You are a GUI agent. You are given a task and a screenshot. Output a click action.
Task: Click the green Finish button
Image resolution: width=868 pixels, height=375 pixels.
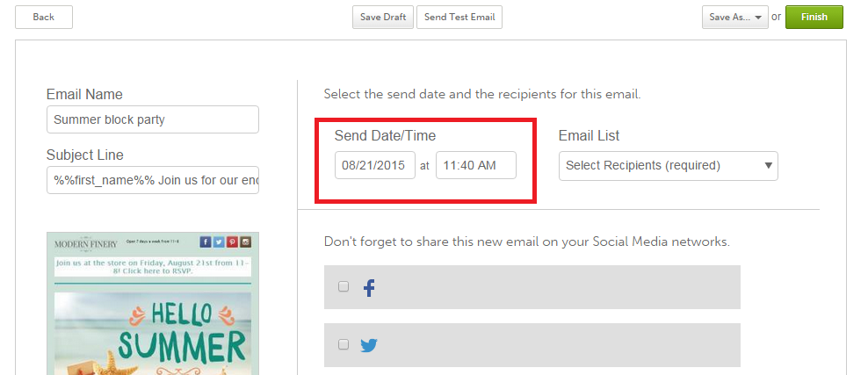pos(814,17)
